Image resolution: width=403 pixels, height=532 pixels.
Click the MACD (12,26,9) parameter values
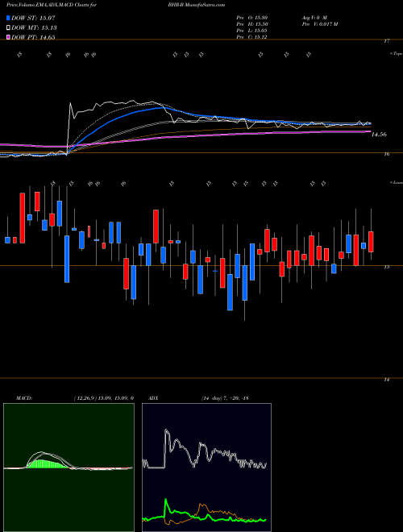[103, 398]
